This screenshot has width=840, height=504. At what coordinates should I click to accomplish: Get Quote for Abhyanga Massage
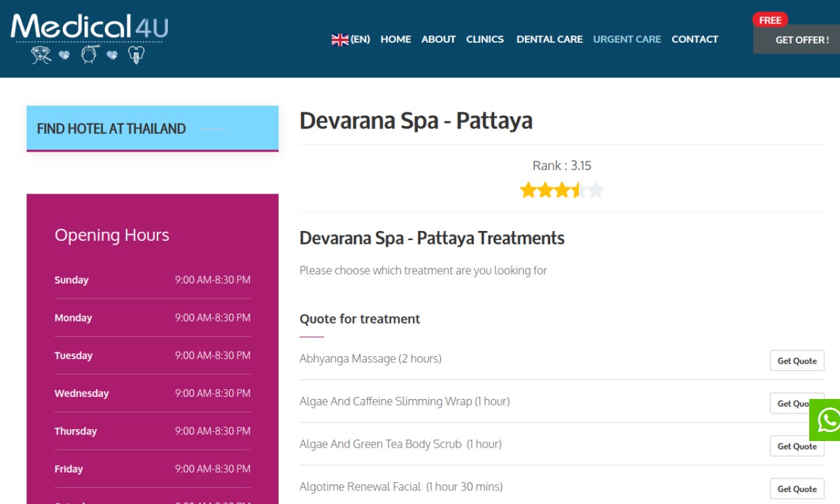(797, 361)
